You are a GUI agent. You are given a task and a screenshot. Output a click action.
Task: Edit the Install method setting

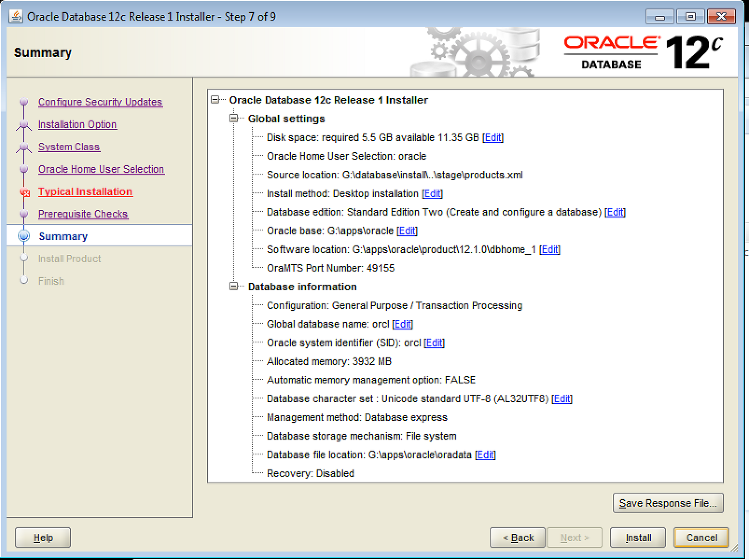click(x=432, y=194)
